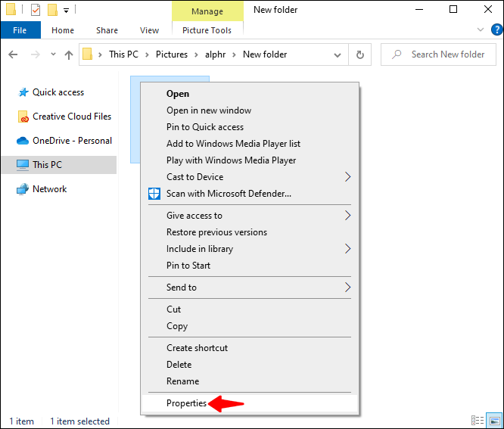504x429 pixels.
Task: Open the Send to submenu
Action: 250,288
